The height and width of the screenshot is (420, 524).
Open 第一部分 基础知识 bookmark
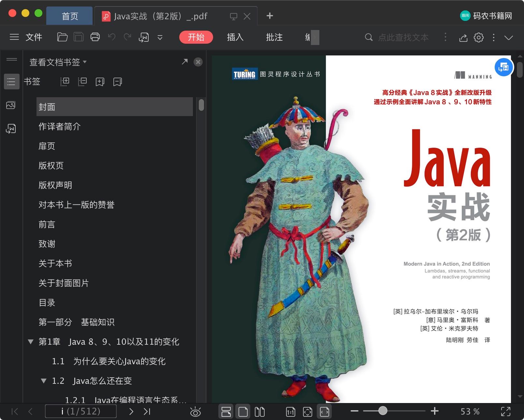click(x=77, y=322)
